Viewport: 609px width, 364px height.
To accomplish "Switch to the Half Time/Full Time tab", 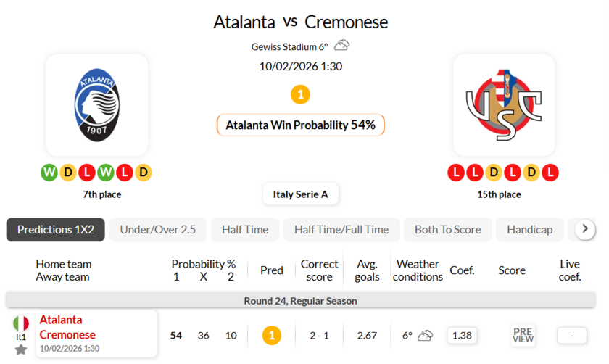I will pos(341,229).
